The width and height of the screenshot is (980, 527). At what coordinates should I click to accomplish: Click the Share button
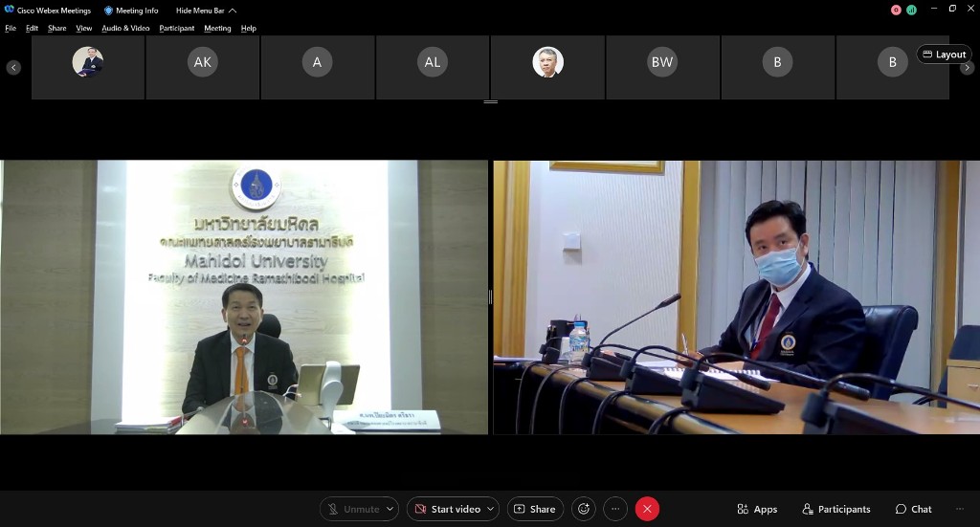[534, 509]
